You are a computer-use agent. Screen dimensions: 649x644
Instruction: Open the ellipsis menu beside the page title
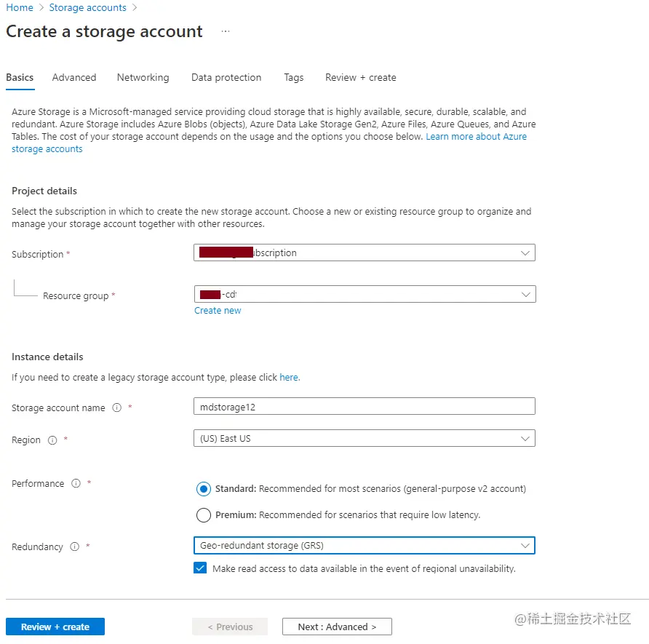pos(225,33)
